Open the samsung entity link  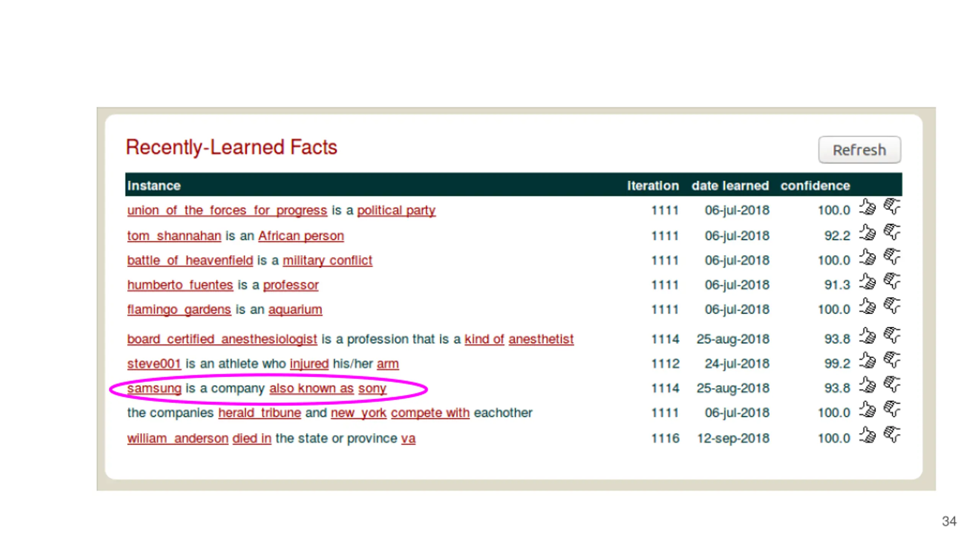(154, 388)
